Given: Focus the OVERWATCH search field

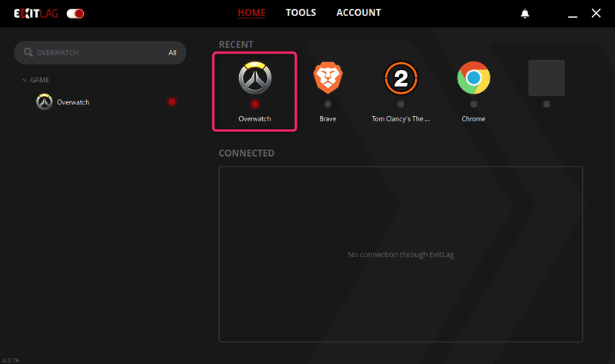Looking at the screenshot, I should tap(100, 52).
